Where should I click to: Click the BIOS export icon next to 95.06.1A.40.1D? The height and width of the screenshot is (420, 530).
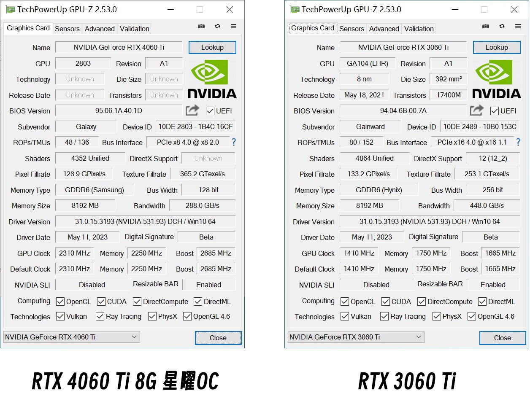coord(192,110)
